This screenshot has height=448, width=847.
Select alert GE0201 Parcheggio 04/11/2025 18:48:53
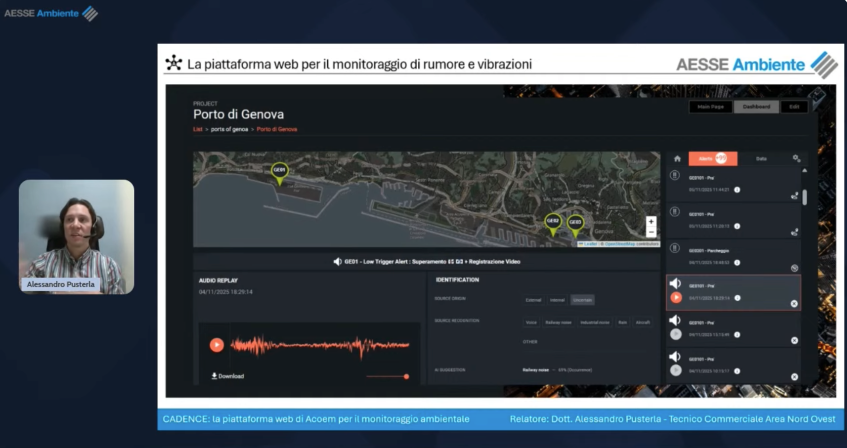point(733,257)
